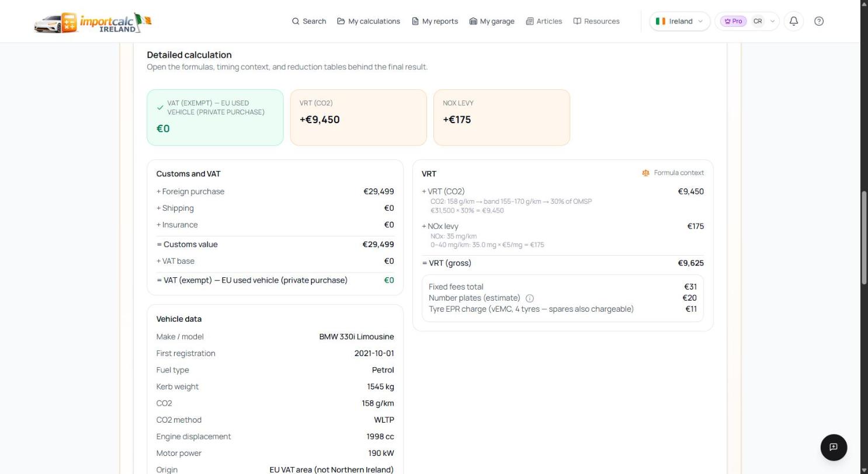868x474 pixels.
Task: Click the Articles newspaper icon
Action: click(x=530, y=21)
